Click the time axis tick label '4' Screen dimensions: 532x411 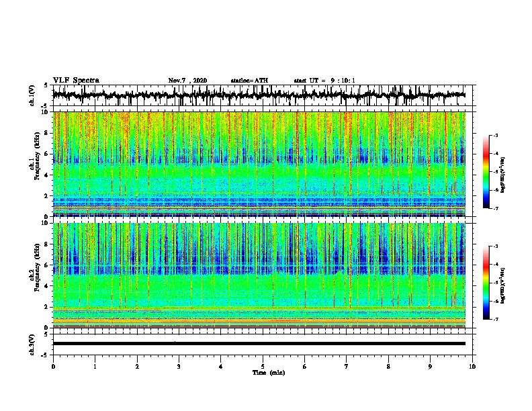pos(221,367)
